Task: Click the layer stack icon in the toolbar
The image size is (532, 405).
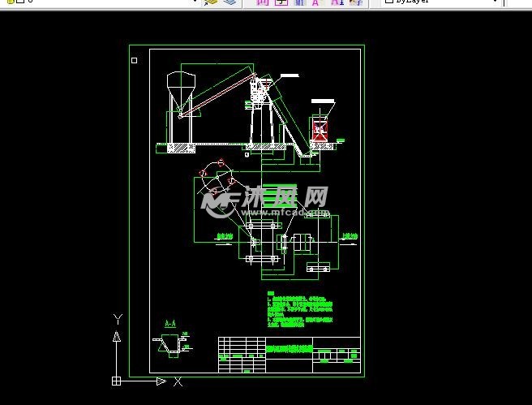Action: click(230, 3)
